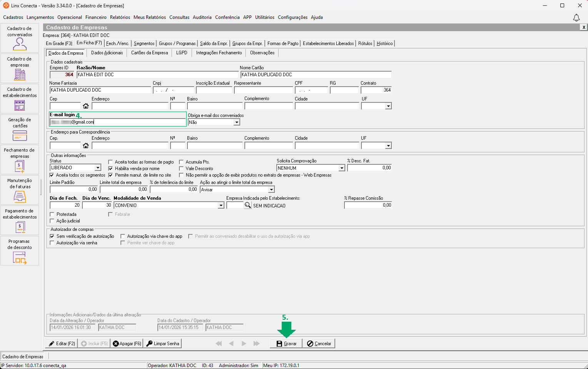Click the Cancelar button
Viewport: 588px width, 369px height.
point(319,344)
